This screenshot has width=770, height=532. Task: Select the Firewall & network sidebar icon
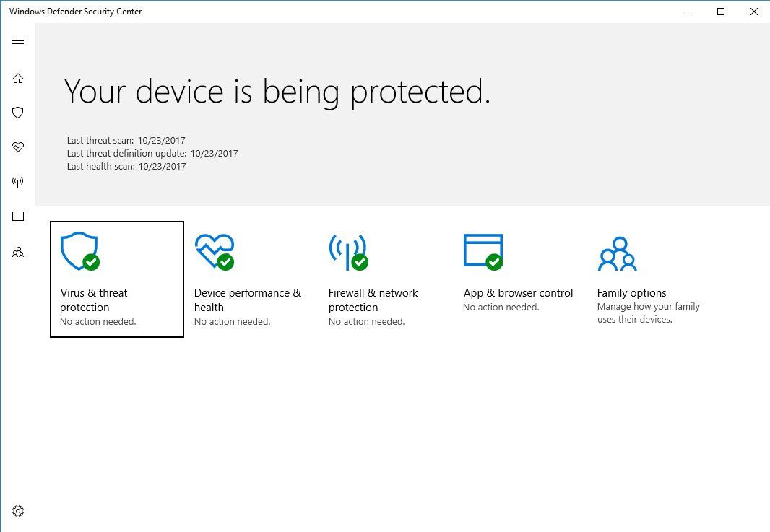click(17, 181)
